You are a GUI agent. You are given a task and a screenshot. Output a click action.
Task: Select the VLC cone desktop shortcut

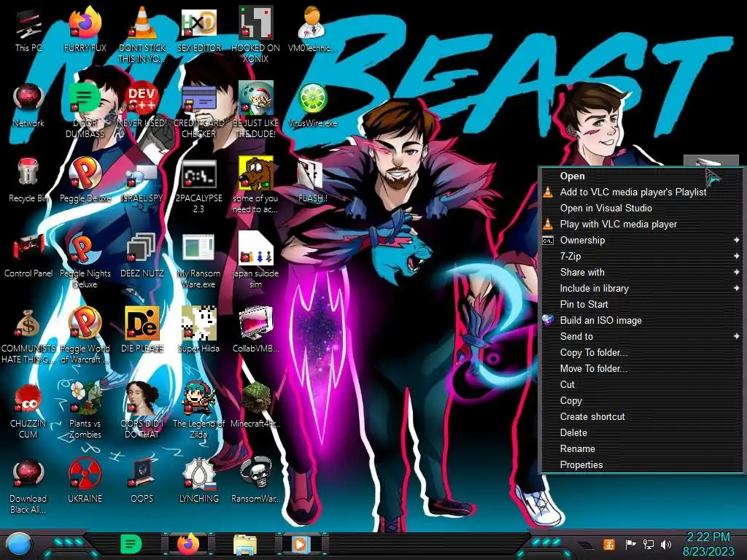point(142,34)
